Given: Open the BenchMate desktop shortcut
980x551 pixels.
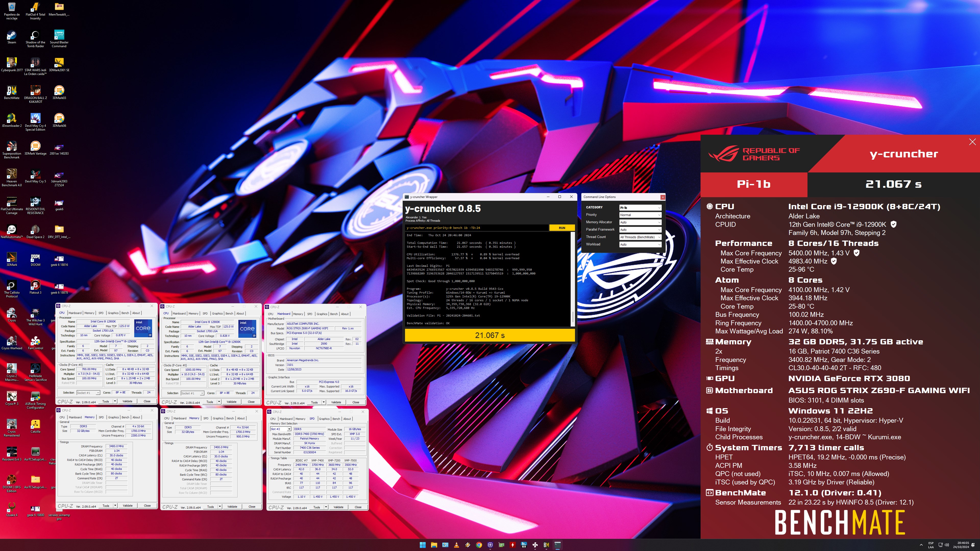Looking at the screenshot, I should point(12,92).
